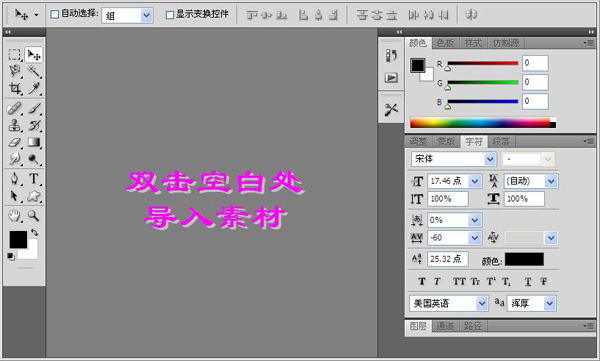Viewport: 600px width, 361px height.
Task: Select the Zoom tool
Action: 34,216
